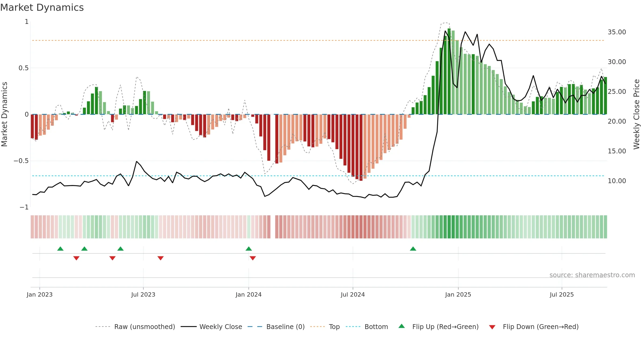Screen dimensions: 644x362
Task: Click the −0.5 left axis label
Action: [21, 161]
